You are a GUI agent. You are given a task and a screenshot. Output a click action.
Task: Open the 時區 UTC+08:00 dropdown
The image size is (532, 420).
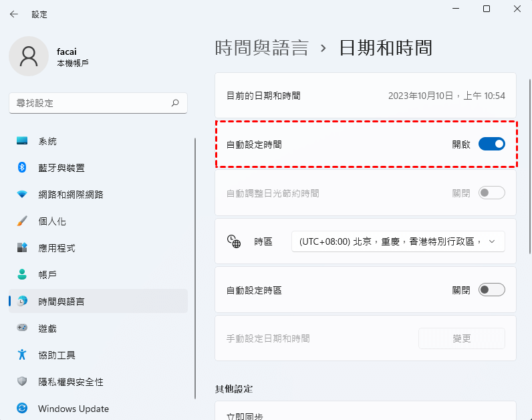click(398, 241)
